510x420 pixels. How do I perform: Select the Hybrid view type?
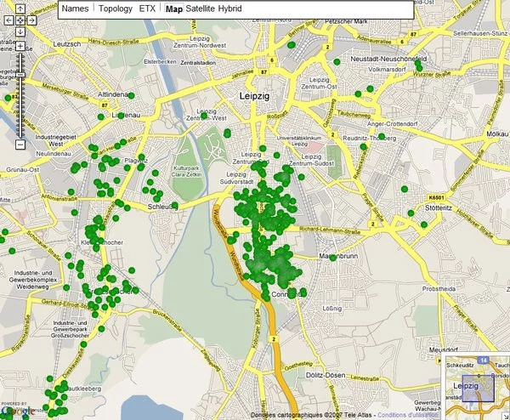point(230,9)
